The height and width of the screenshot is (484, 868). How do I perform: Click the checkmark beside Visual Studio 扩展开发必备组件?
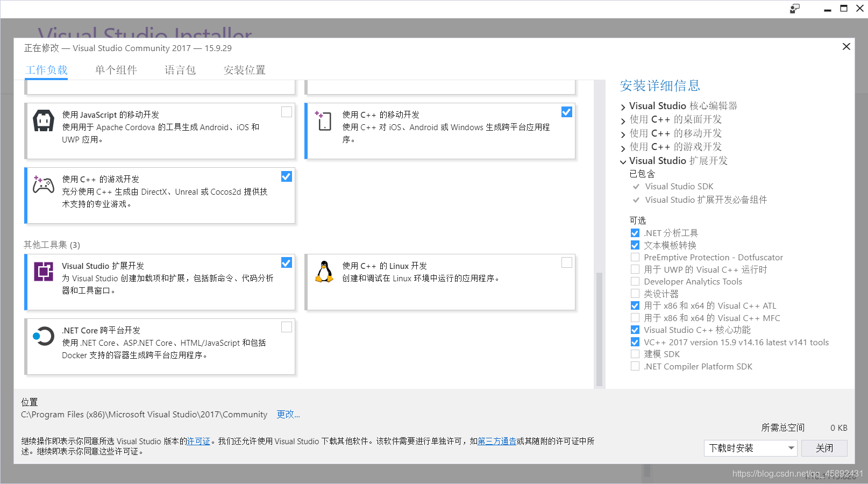click(636, 200)
